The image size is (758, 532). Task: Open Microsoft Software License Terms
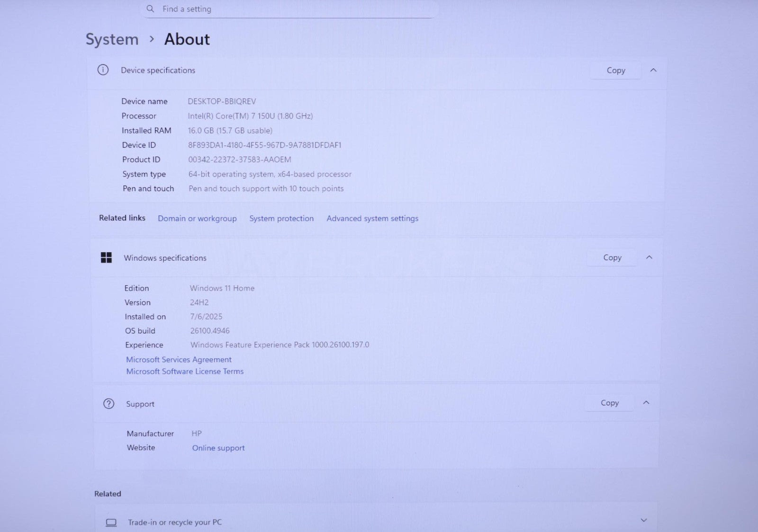[185, 372]
